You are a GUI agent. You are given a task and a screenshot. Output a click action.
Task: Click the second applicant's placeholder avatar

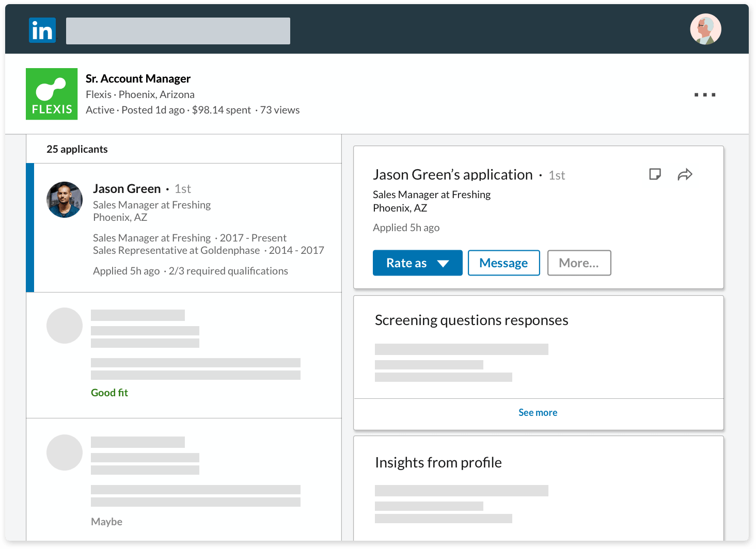[64, 326]
